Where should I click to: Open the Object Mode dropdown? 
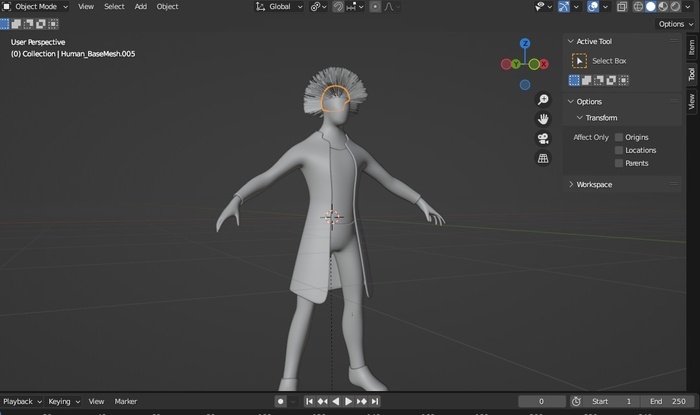point(36,6)
